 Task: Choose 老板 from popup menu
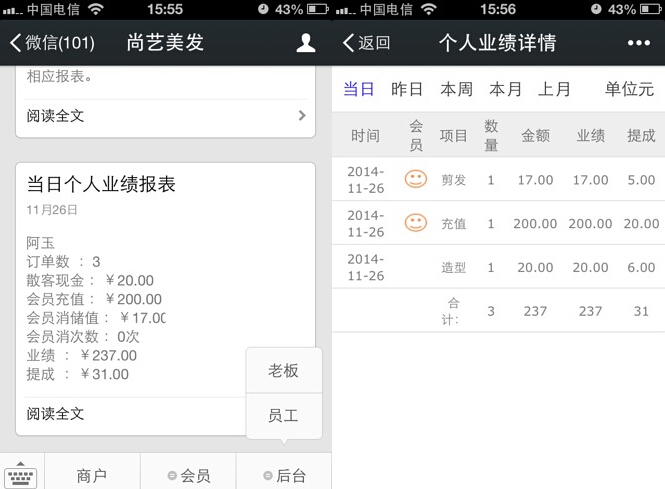click(x=283, y=371)
